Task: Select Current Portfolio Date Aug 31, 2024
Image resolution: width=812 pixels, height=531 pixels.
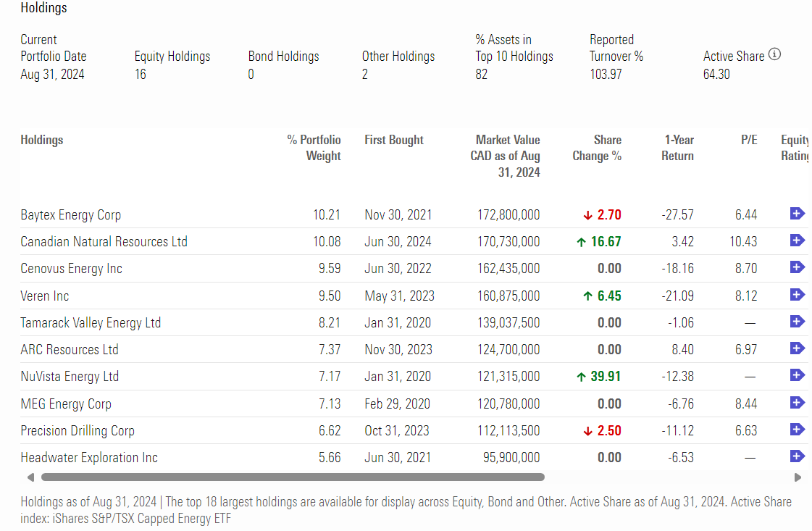Action: (52, 75)
